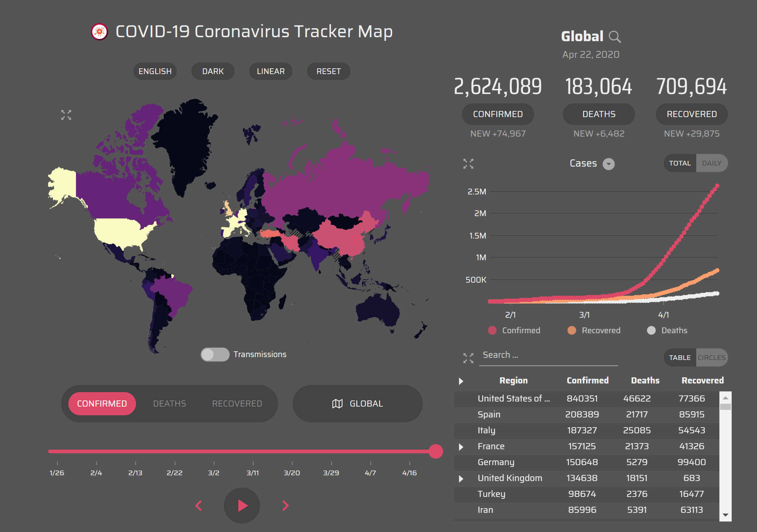Click the expand fullscreen icon on chart
The width and height of the screenshot is (757, 532).
coord(468,164)
